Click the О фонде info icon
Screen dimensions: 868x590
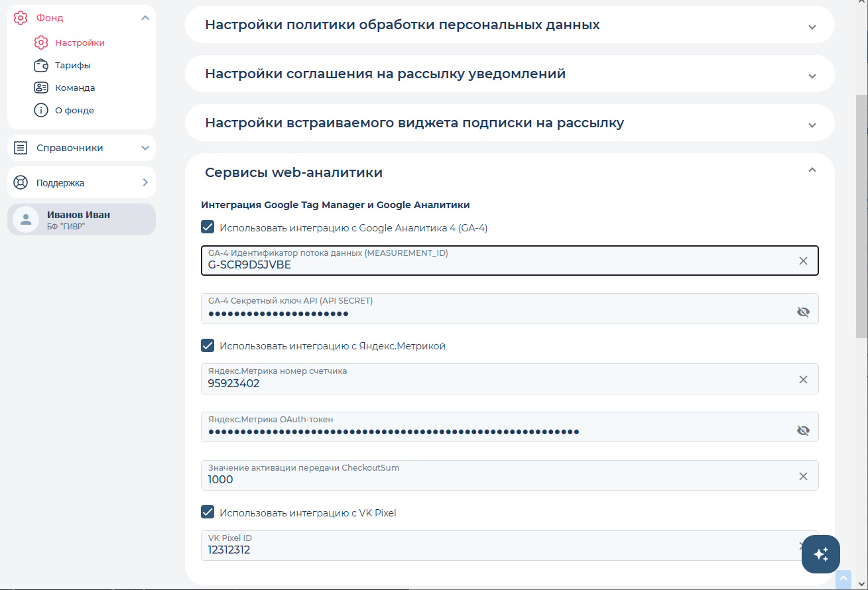[x=41, y=110]
